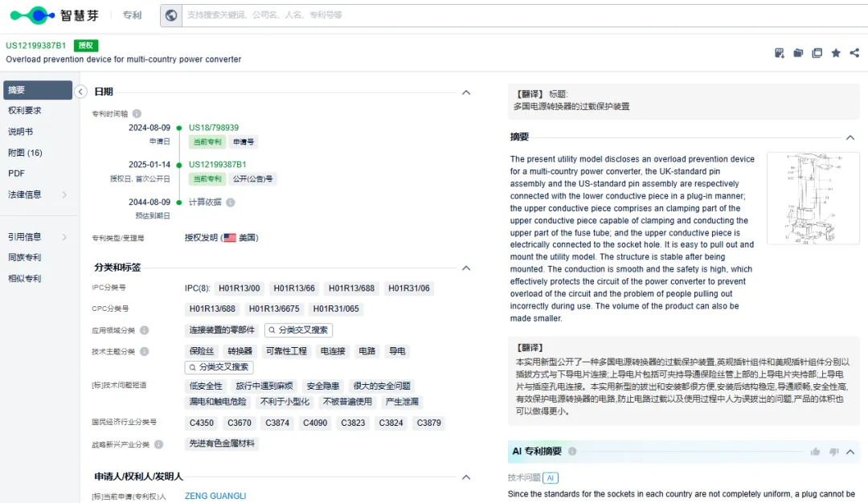Image resolution: width=868 pixels, height=503 pixels.
Task: Click the 申请号 tag
Action: point(243,141)
